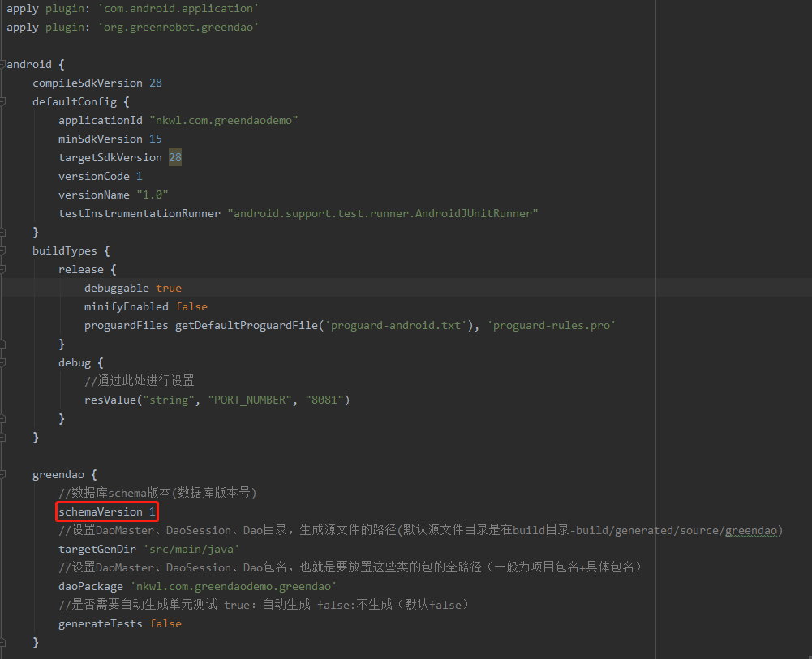Click highlighted targetSdkVersion value 28

coord(175,158)
